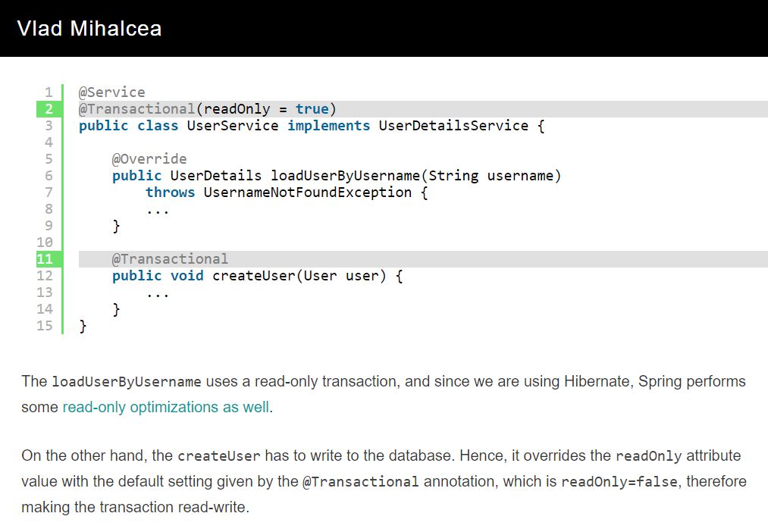
Task: Follow the 'read-only optimizations as well' link
Action: [x=166, y=407]
